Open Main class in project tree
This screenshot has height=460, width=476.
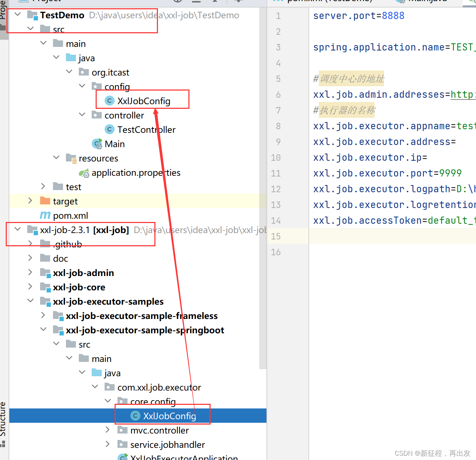115,144
